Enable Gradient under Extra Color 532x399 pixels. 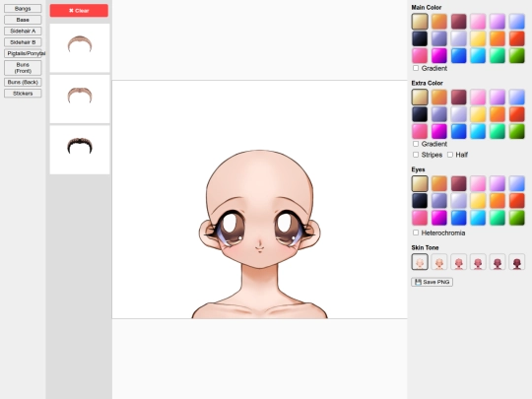416,144
